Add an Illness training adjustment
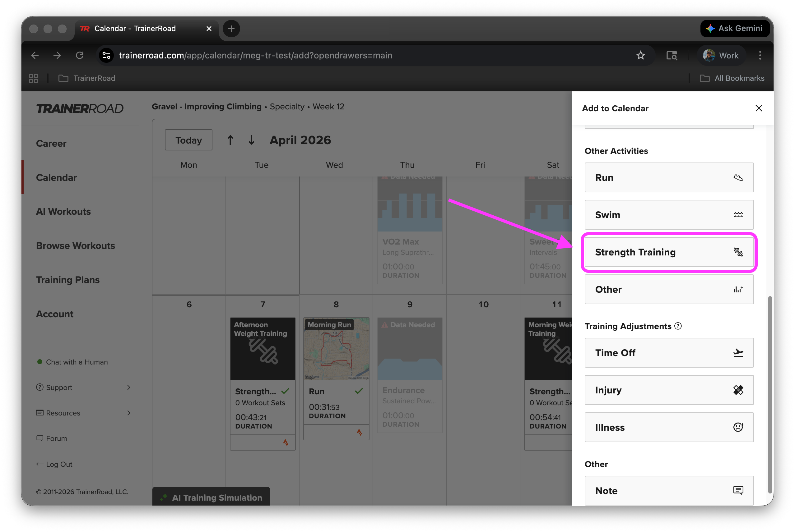The height and width of the screenshot is (532, 795). click(669, 428)
